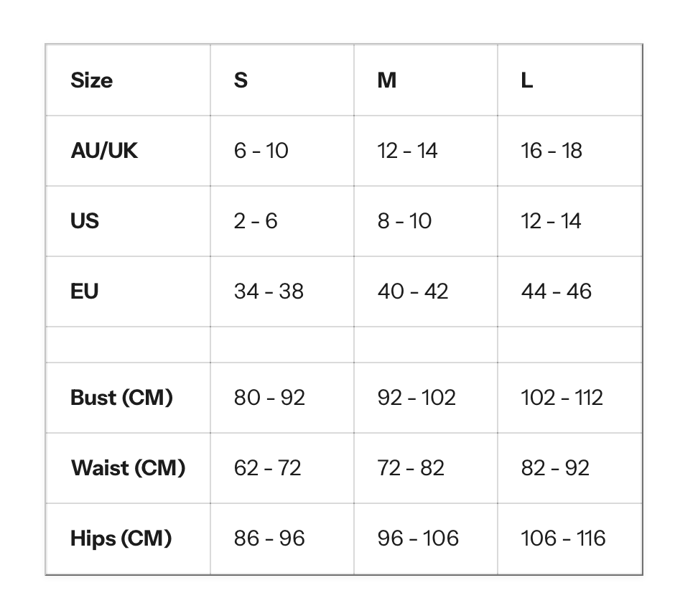Select Hips 106 - 116 cell
The width and height of the screenshot is (675, 616).
click(x=570, y=538)
